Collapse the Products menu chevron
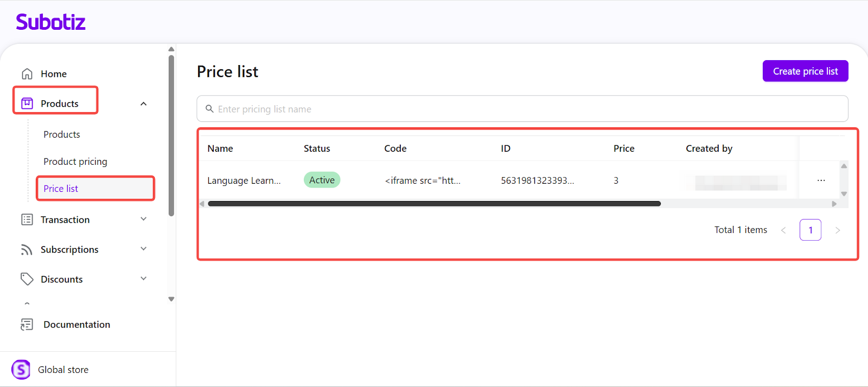This screenshot has width=868, height=387. coord(144,104)
